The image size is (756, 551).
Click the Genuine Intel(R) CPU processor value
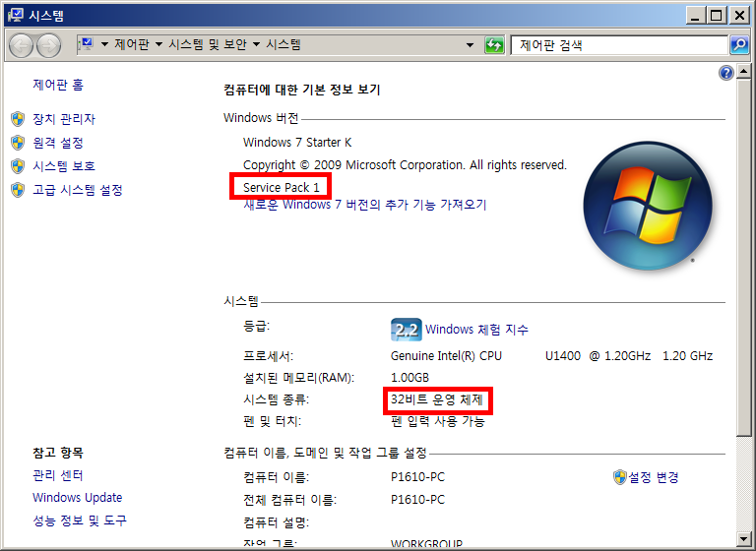point(446,356)
